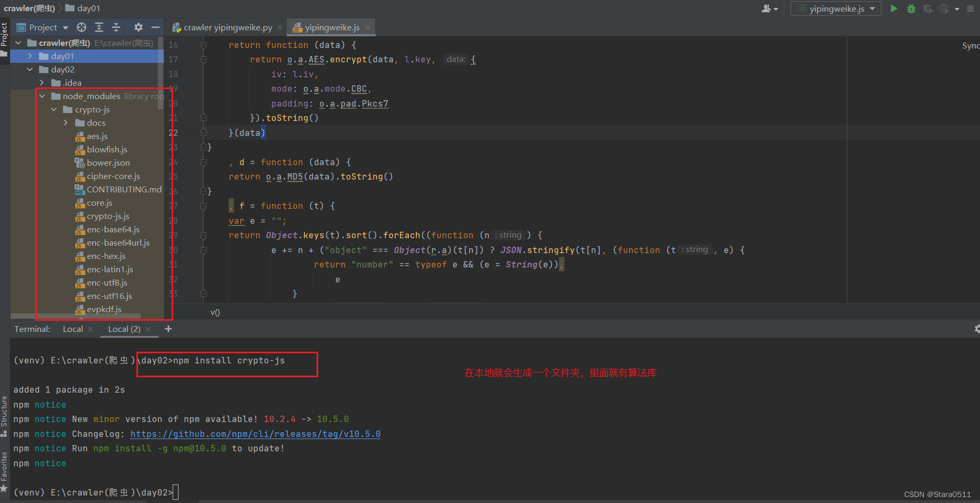Expand the docs folder

[x=66, y=123]
